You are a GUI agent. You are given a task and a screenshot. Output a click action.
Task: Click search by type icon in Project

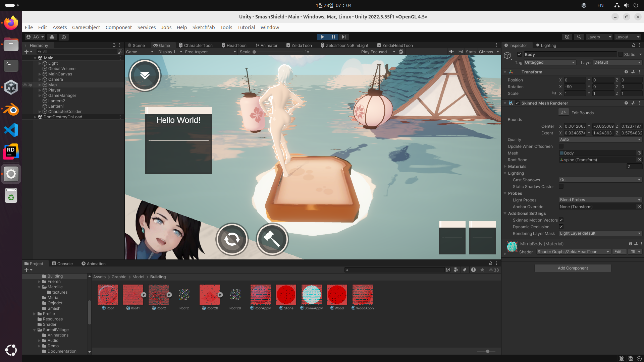(x=456, y=270)
